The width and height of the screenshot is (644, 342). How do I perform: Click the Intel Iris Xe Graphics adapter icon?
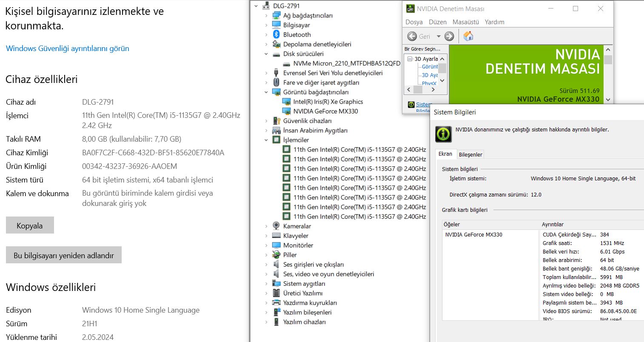click(x=286, y=102)
